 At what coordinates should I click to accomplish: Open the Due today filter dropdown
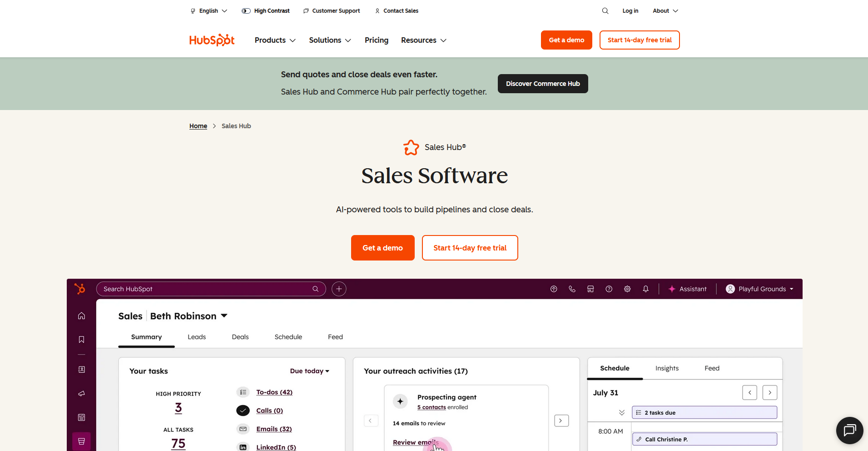click(x=310, y=371)
